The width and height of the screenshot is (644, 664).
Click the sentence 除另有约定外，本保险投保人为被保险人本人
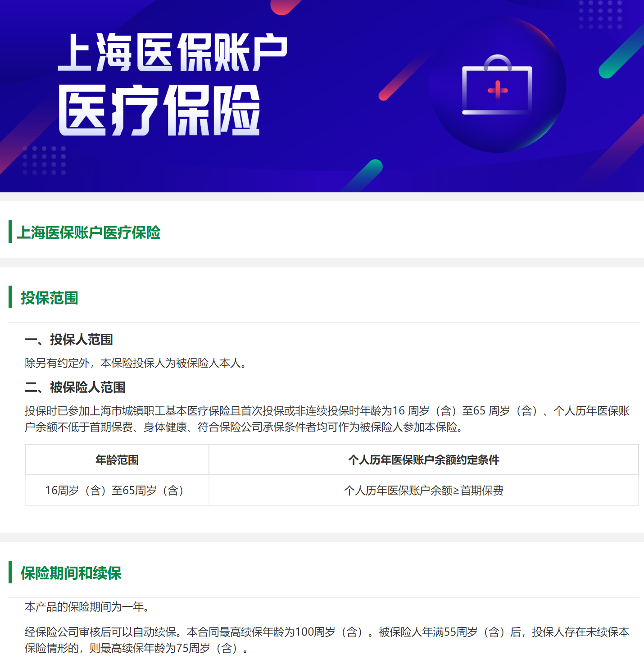coord(135,363)
